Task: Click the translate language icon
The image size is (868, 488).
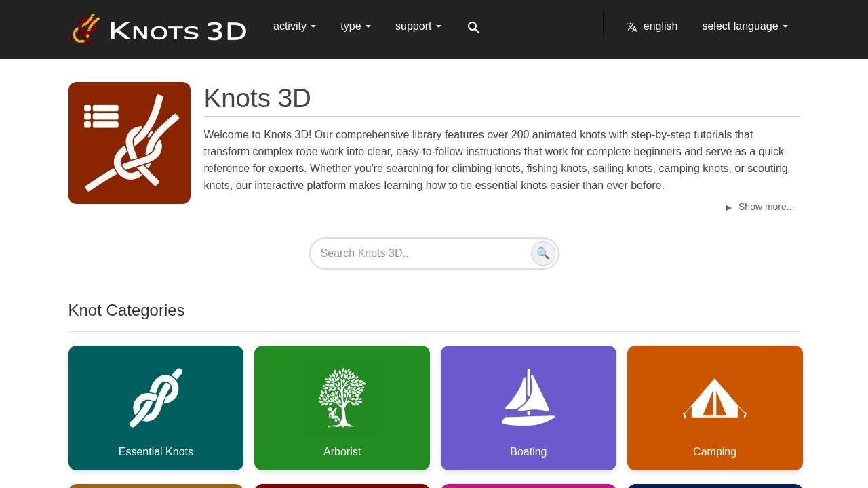Action: (632, 27)
